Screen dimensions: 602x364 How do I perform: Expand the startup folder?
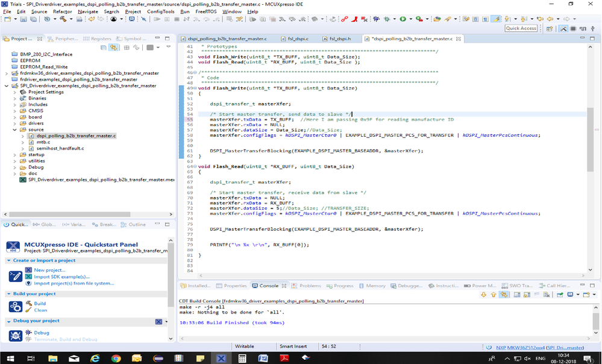(15, 154)
